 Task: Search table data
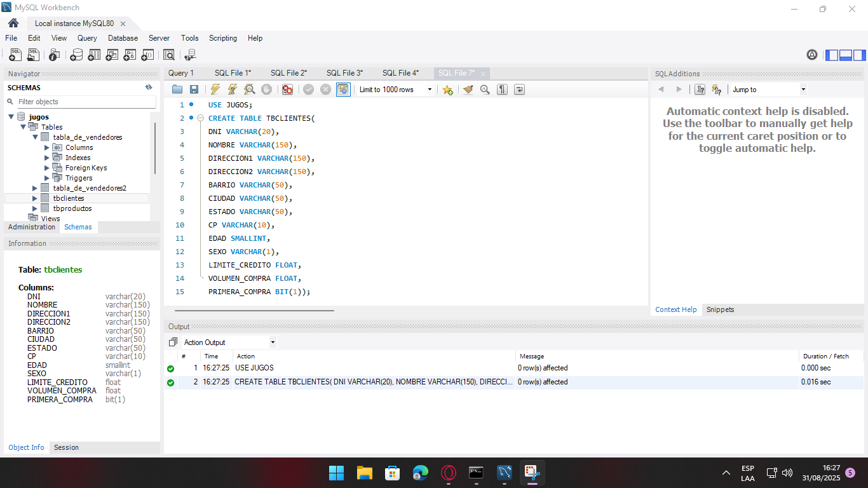click(x=169, y=55)
